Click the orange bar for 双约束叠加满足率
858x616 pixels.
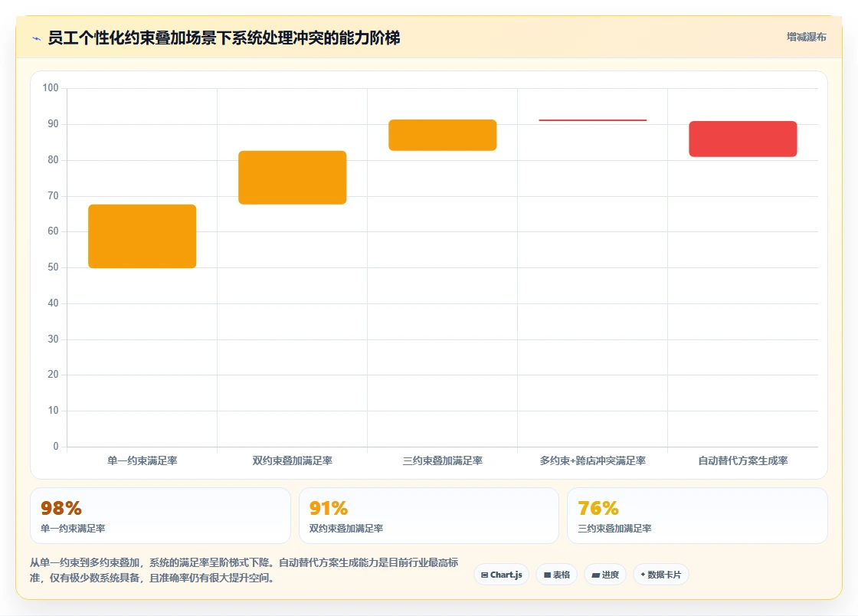[x=292, y=177]
